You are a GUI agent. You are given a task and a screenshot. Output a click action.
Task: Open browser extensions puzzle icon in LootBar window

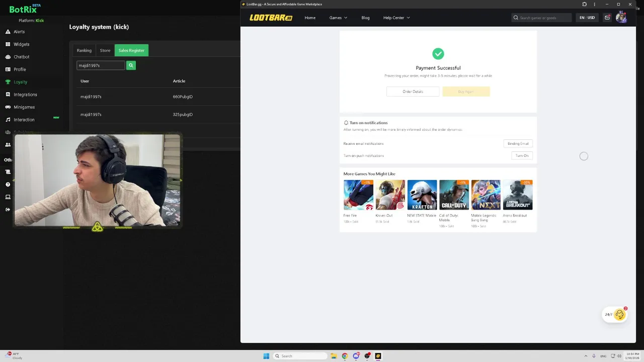click(x=584, y=4)
